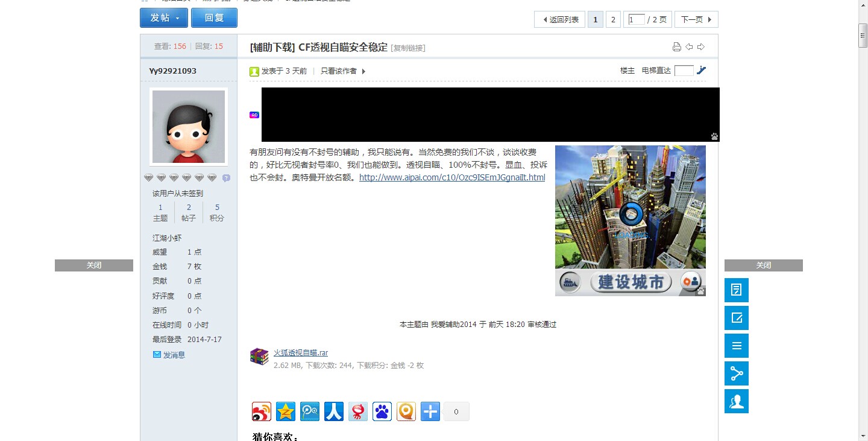Click the blue document-with-pencil sidebar icon
Screen dimensions: 868x441
(x=737, y=290)
